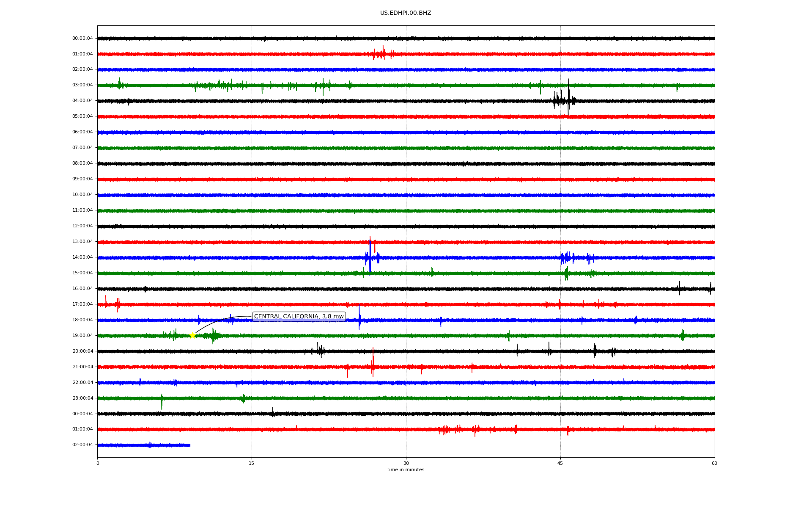The width and height of the screenshot is (812, 508).
Task: Click the 13:00:04 row label
Action: coord(82,242)
